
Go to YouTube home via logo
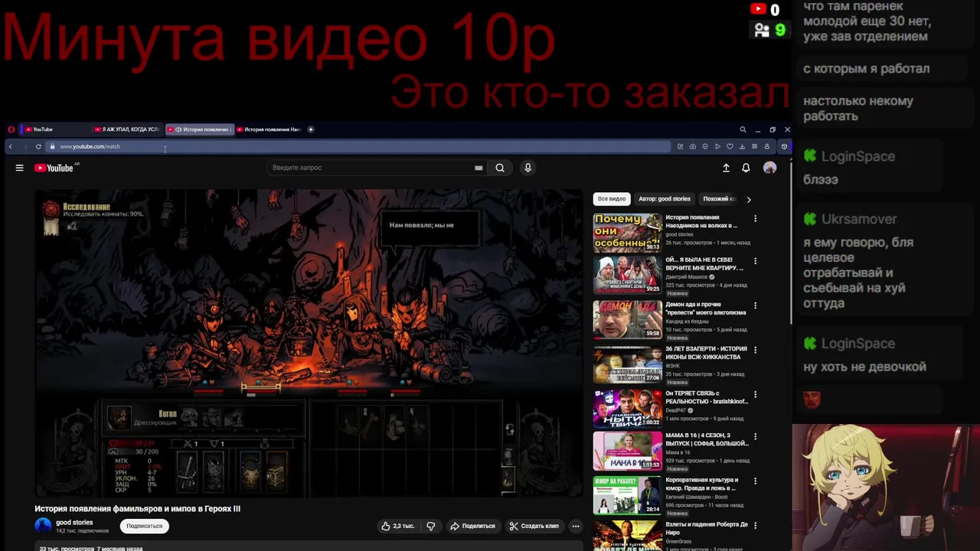[54, 168]
